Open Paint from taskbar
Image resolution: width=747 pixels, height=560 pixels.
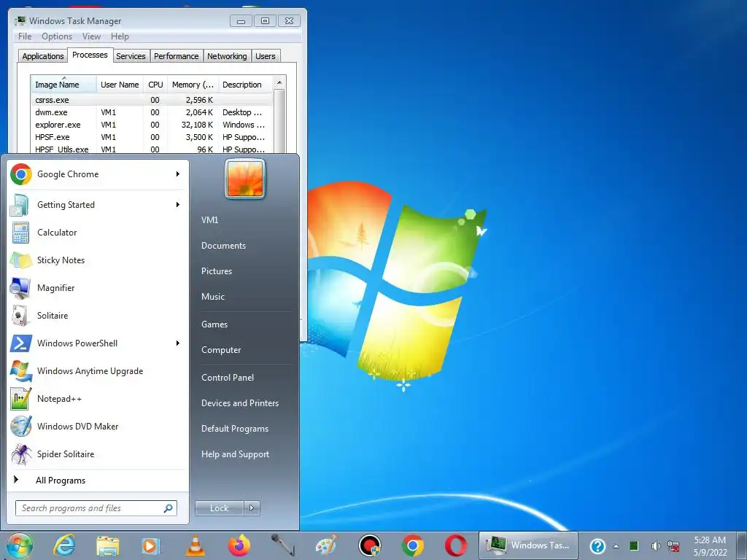pyautogui.click(x=326, y=545)
